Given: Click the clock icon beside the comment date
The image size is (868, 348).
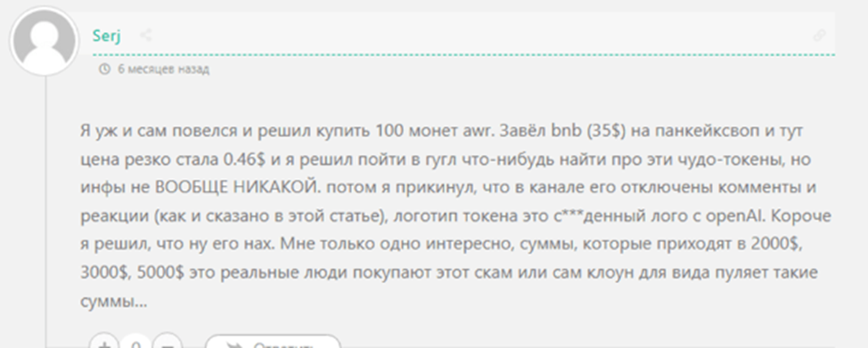Looking at the screenshot, I should tap(103, 69).
